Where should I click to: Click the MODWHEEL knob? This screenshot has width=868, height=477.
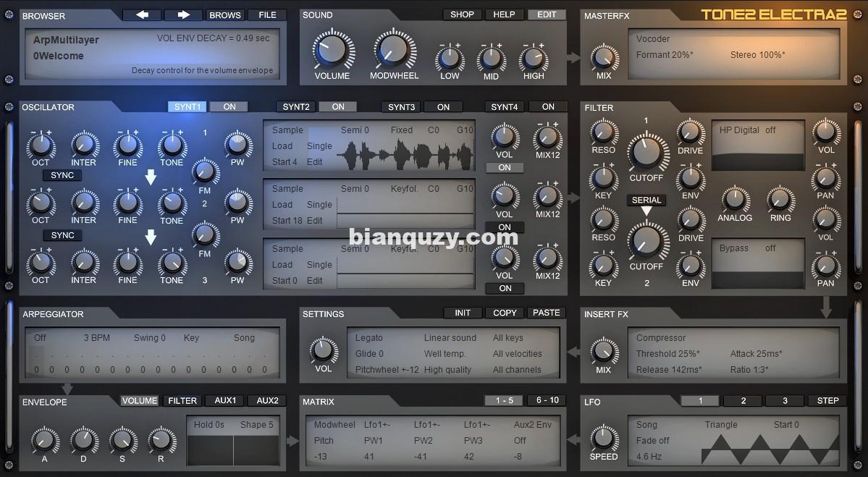click(x=394, y=50)
